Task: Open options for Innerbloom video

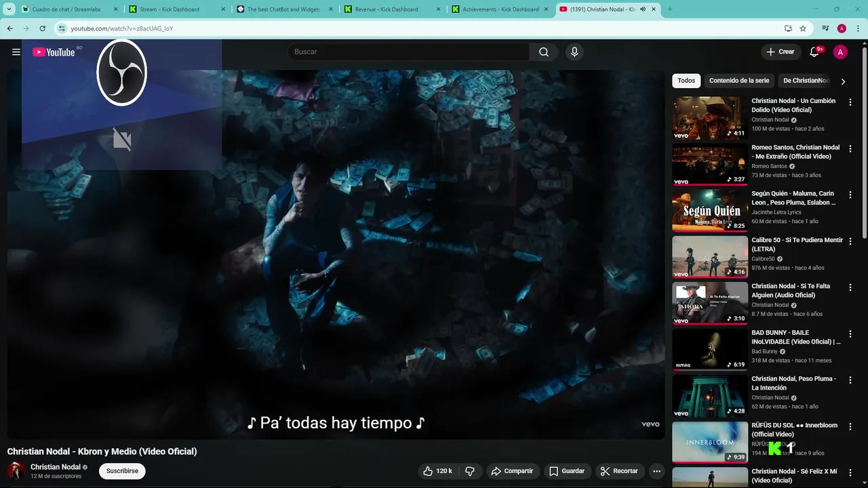Action: click(850, 426)
